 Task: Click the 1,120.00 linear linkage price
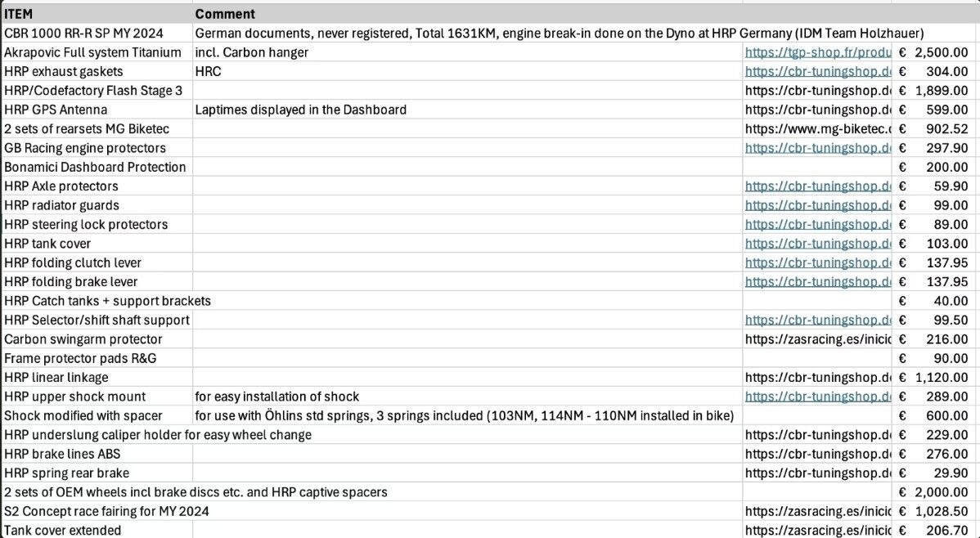click(x=936, y=378)
